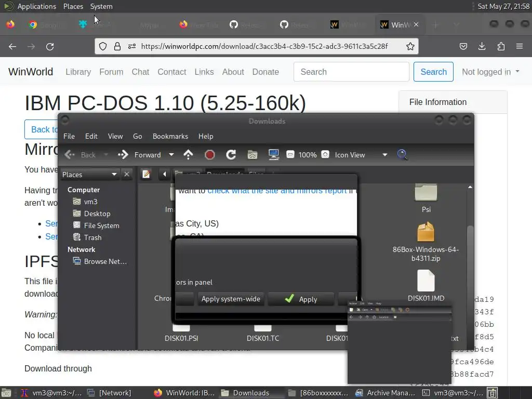Open the Forward history dropdown arrow
The image size is (532, 399).
(x=171, y=155)
